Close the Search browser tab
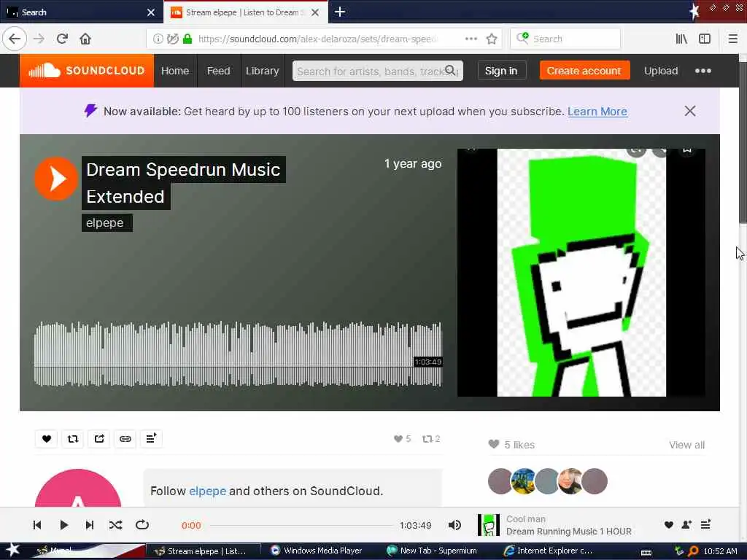 151,12
